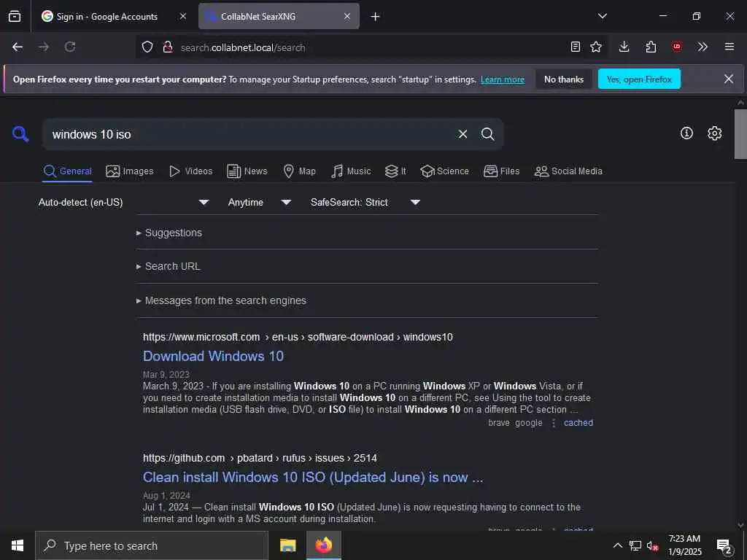Click the taskbar Type here to search box
This screenshot has width=747, height=560.
pyautogui.click(x=152, y=545)
